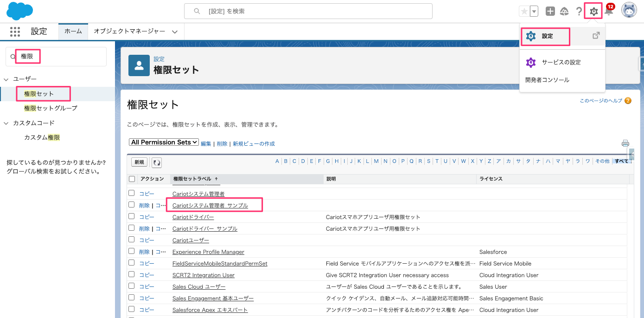Switch to the ホーム tab

(x=73, y=32)
